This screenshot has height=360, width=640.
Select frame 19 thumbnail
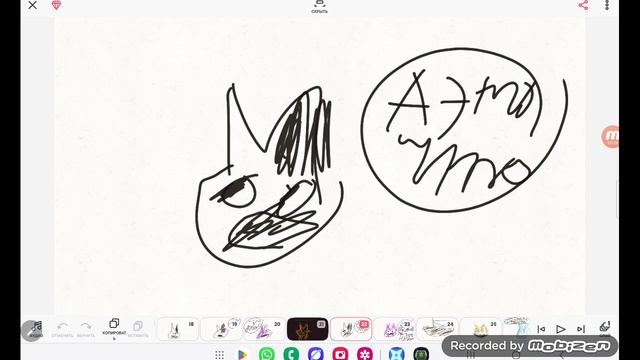click(x=221, y=329)
